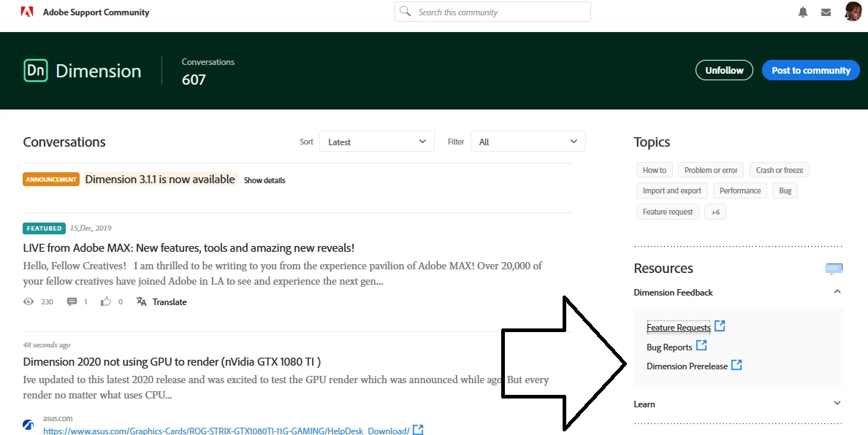Click external link icon after asus URL
868x435 pixels.
(419, 429)
